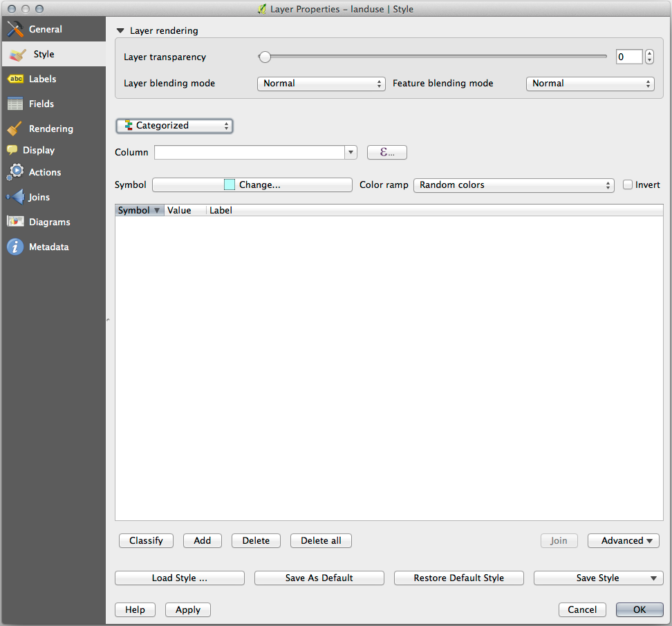Switch to the Style tab
This screenshot has width=672, height=626.
[43, 55]
